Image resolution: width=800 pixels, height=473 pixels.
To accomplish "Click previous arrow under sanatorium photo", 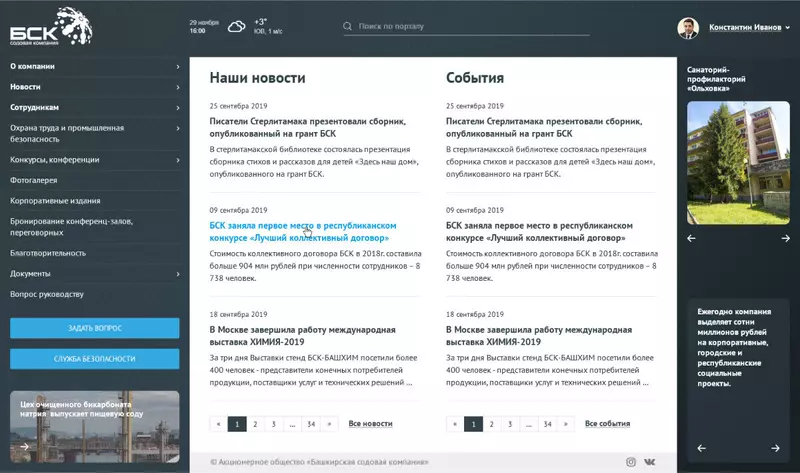I will point(690,238).
